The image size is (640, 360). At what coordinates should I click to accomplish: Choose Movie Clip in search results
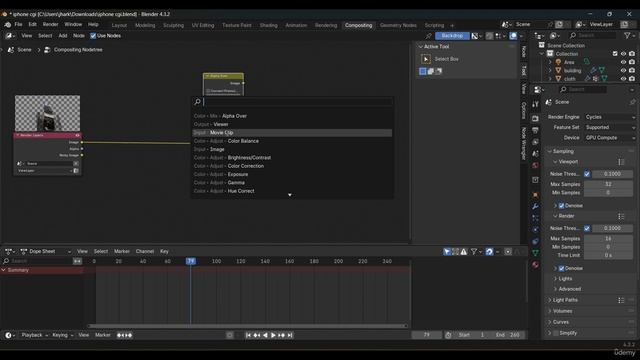click(x=292, y=133)
